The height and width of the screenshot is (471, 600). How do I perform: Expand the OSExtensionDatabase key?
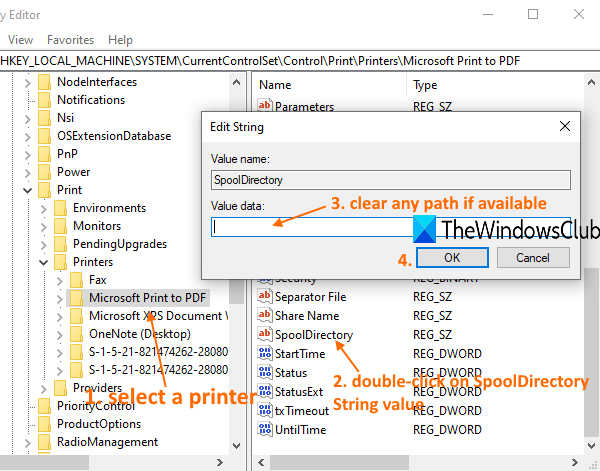coord(27,137)
